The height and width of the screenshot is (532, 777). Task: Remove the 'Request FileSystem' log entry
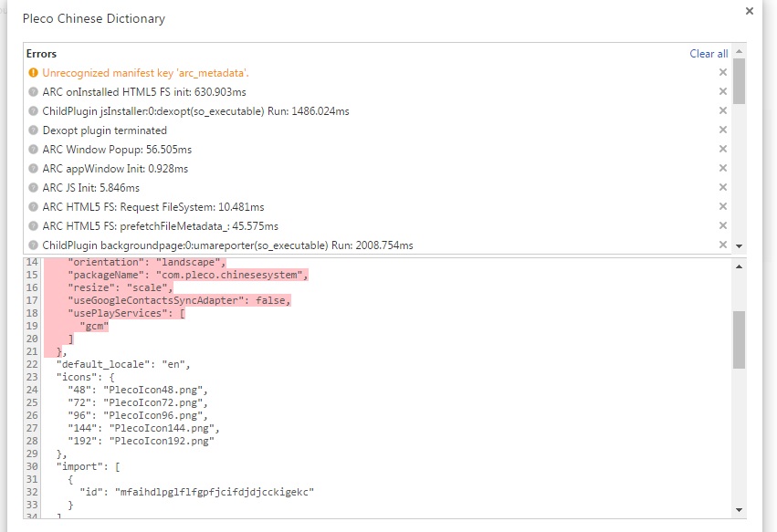(723, 206)
